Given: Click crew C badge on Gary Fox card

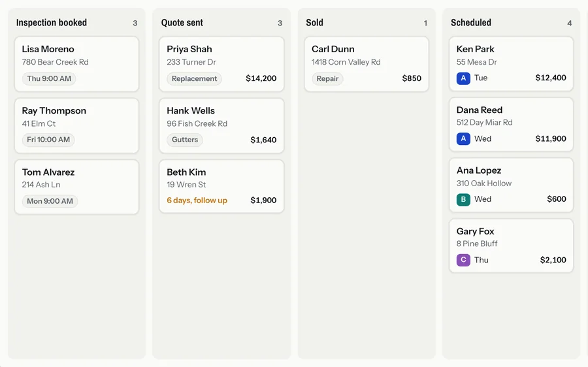Looking at the screenshot, I should point(463,260).
